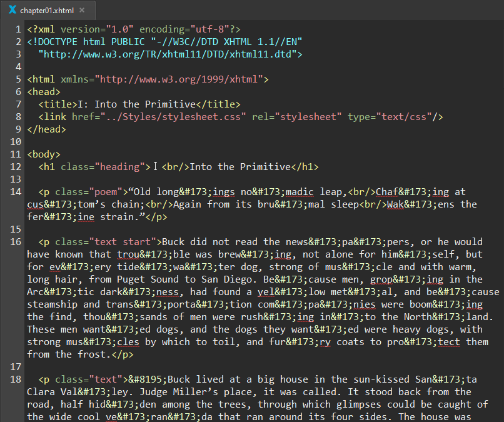Click "Into the Primitive" in the h1 line
Viewport: 504px width, 422px height.
240,167
